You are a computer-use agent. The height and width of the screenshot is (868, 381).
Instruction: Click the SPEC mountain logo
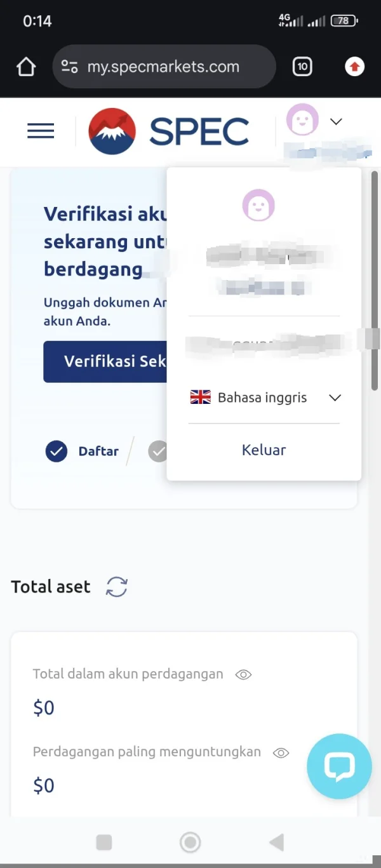tap(112, 131)
